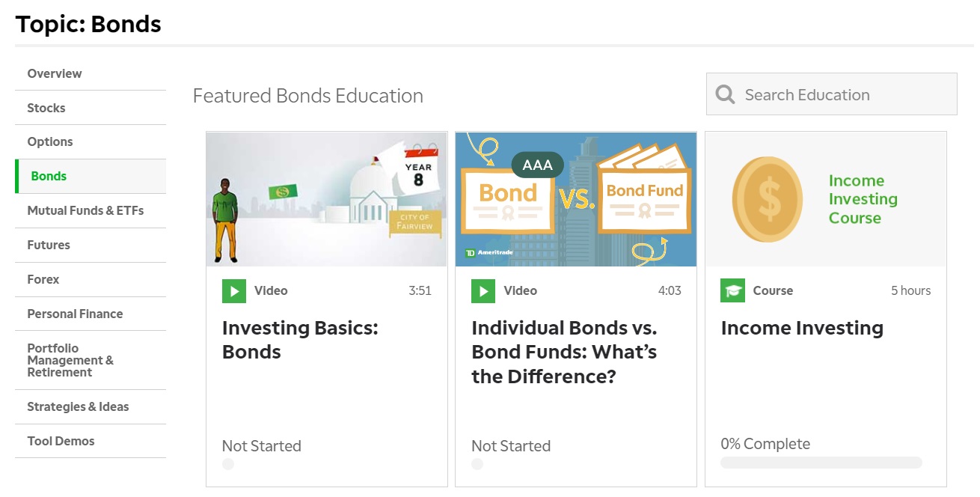Select the Forex topic
The image size is (980, 497).
(43, 279)
